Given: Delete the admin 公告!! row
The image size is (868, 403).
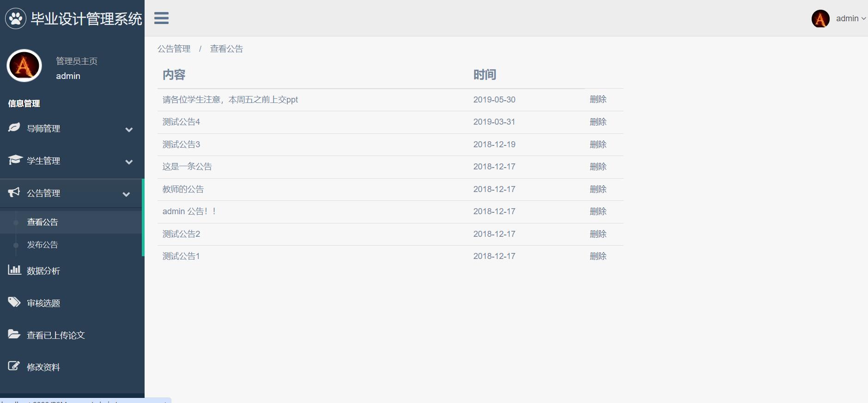Looking at the screenshot, I should [x=598, y=211].
